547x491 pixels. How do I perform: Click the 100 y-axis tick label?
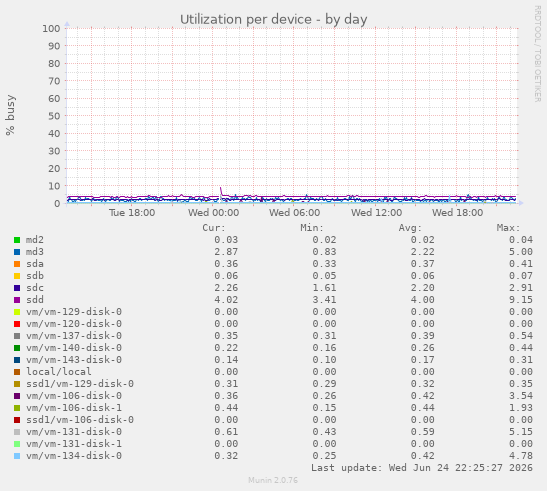click(x=51, y=28)
